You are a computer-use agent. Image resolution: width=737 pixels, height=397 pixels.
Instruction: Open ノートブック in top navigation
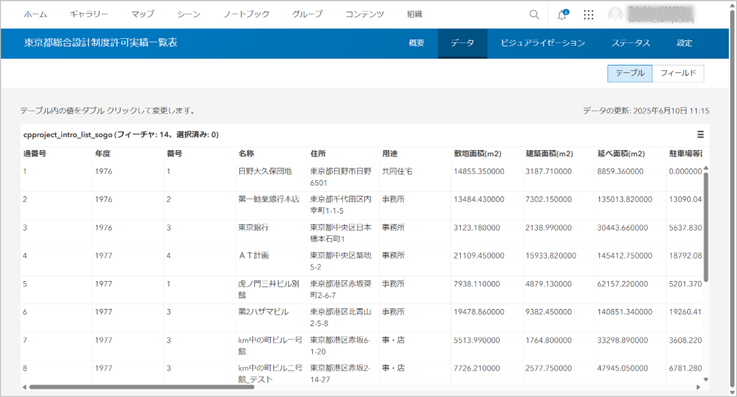(x=246, y=14)
